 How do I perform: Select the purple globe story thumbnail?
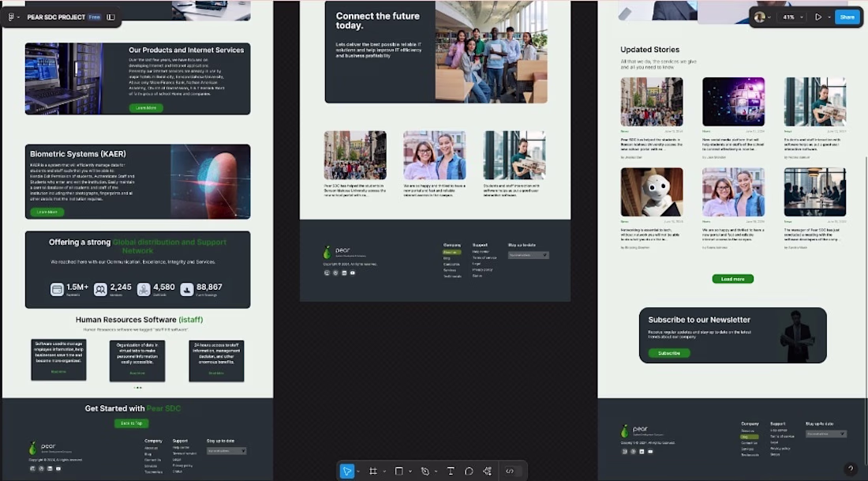pyautogui.click(x=734, y=101)
